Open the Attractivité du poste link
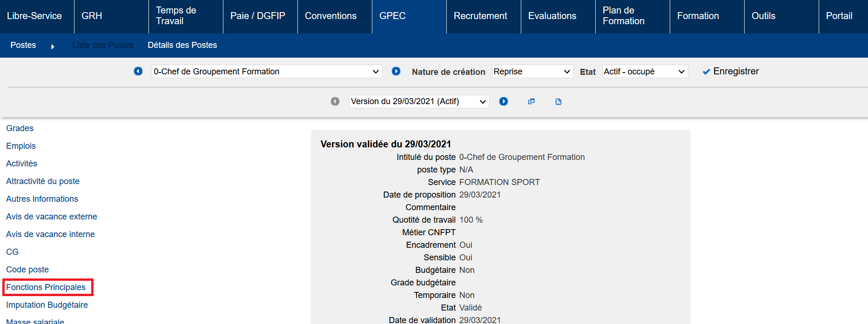The image size is (868, 324). (x=43, y=181)
